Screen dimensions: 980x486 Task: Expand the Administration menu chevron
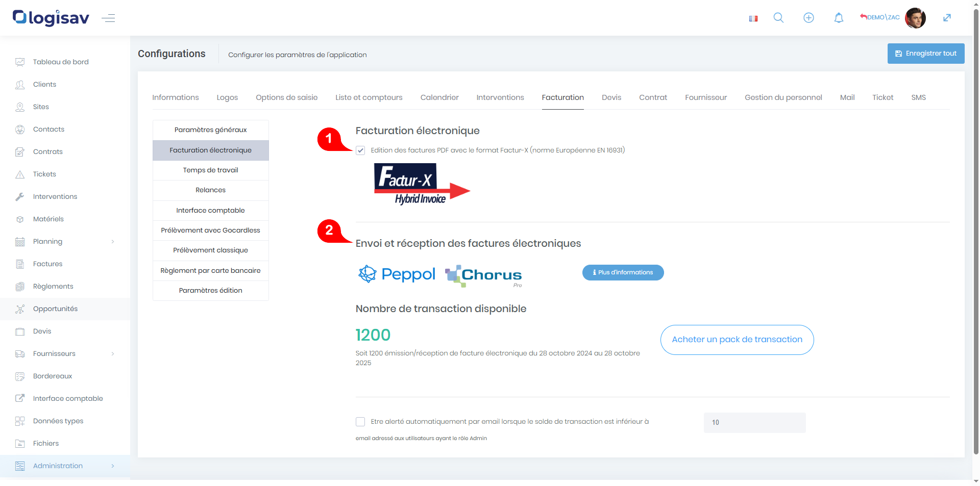tap(113, 466)
